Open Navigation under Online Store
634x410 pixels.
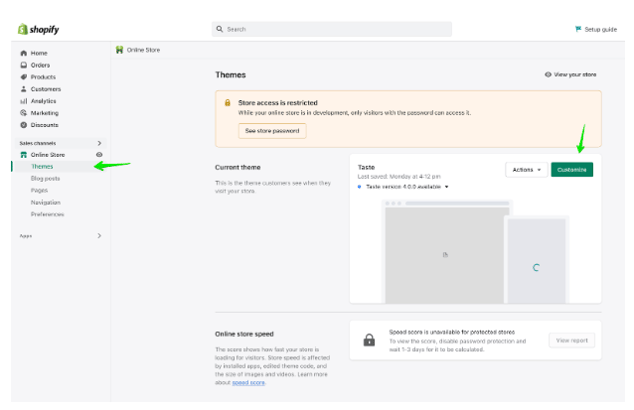tap(45, 202)
